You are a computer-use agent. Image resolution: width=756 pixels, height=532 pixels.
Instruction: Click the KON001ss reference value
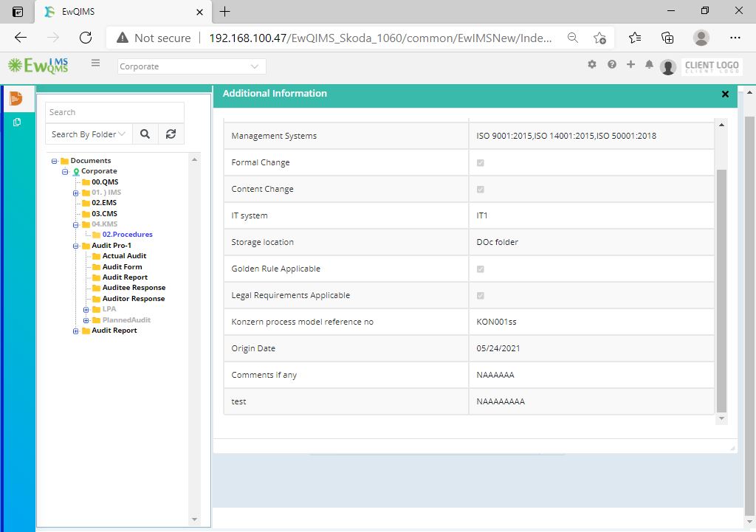click(496, 322)
